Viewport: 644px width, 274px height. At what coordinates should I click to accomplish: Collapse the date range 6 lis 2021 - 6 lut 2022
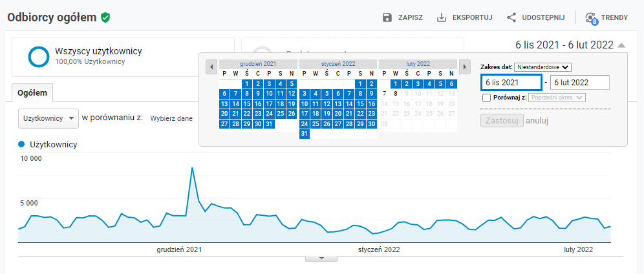click(571, 45)
